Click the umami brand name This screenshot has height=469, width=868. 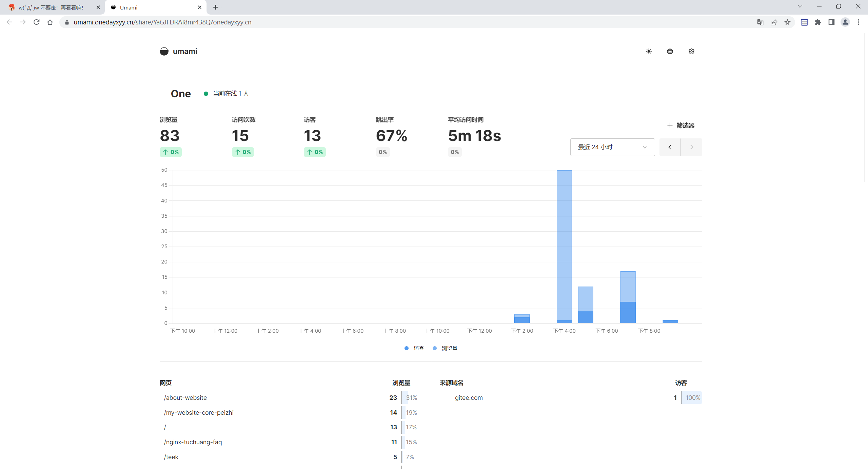pos(185,51)
